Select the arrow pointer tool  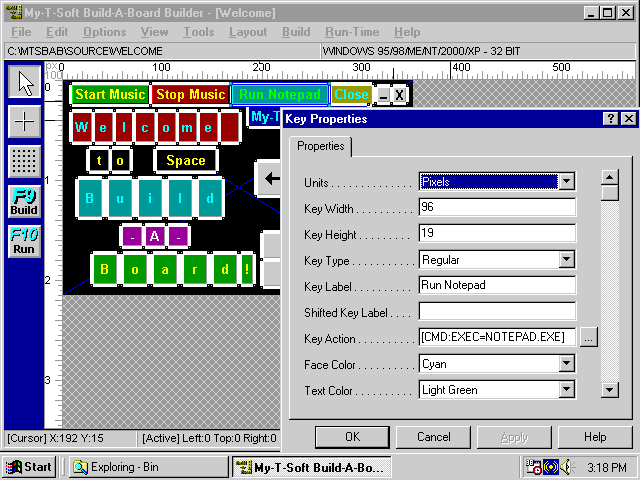coord(25,82)
